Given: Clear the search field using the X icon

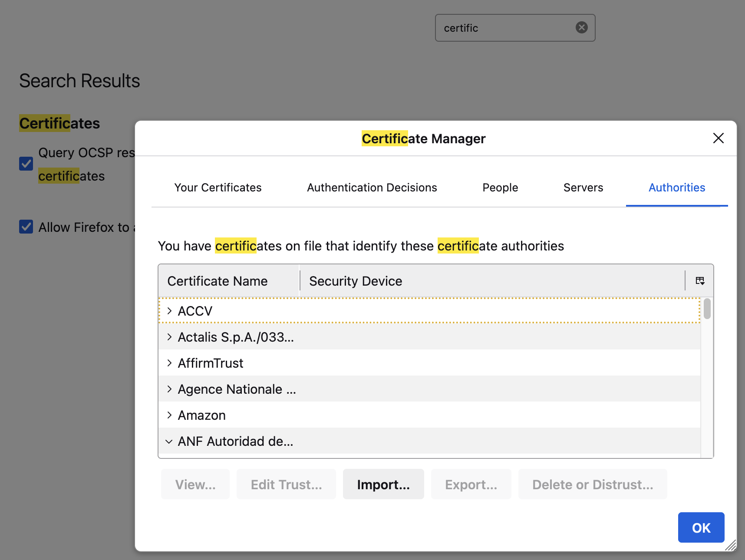Looking at the screenshot, I should click(x=581, y=27).
